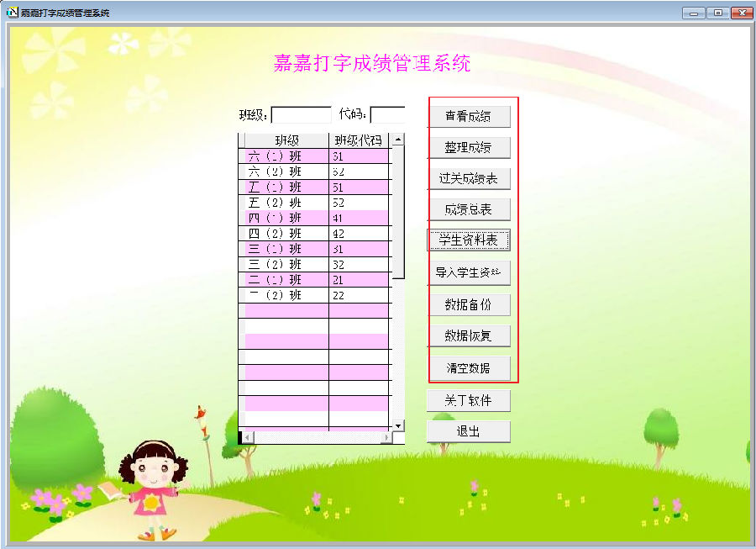
Task: Select row 二(1)班 in table
Action: pyautogui.click(x=314, y=280)
